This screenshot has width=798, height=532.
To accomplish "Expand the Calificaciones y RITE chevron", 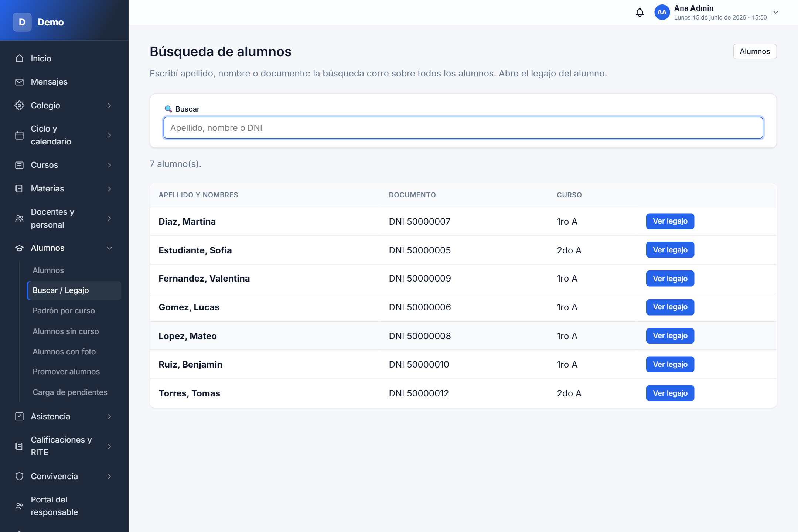I will [x=109, y=446].
